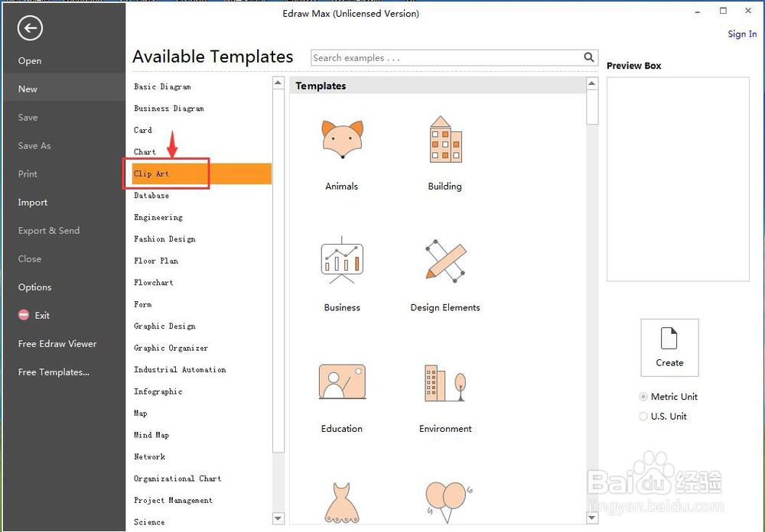
Task: Open the Import menu item
Action: (x=33, y=203)
